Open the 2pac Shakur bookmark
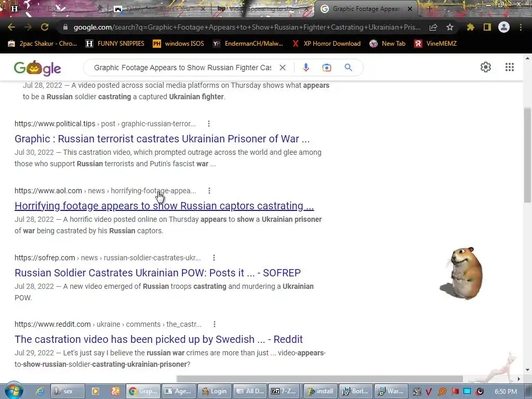This screenshot has height=399, width=532. 43,44
